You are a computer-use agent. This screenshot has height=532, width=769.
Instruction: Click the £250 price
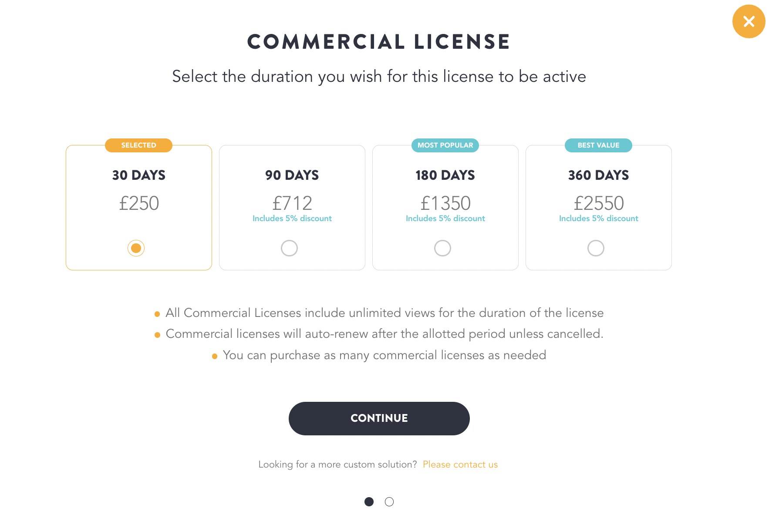click(139, 203)
